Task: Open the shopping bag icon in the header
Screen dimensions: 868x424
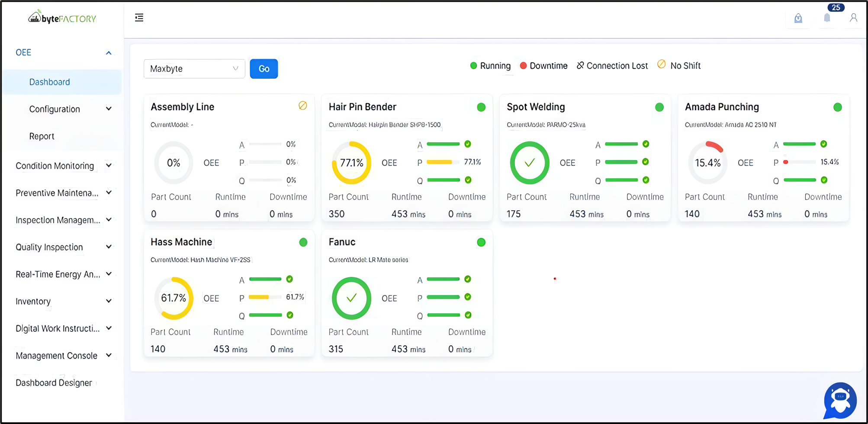Action: click(x=798, y=18)
